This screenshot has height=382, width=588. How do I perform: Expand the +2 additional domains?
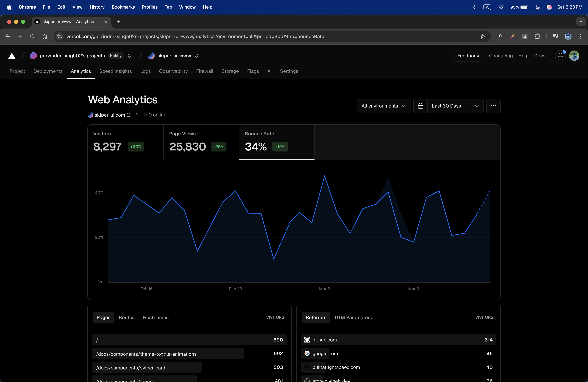135,115
